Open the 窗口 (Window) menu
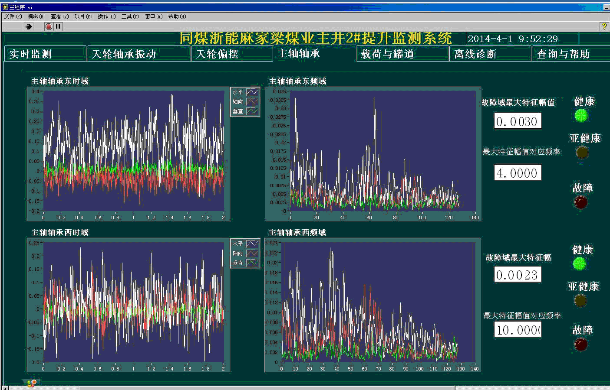The width and height of the screenshot is (610, 390). tap(153, 16)
